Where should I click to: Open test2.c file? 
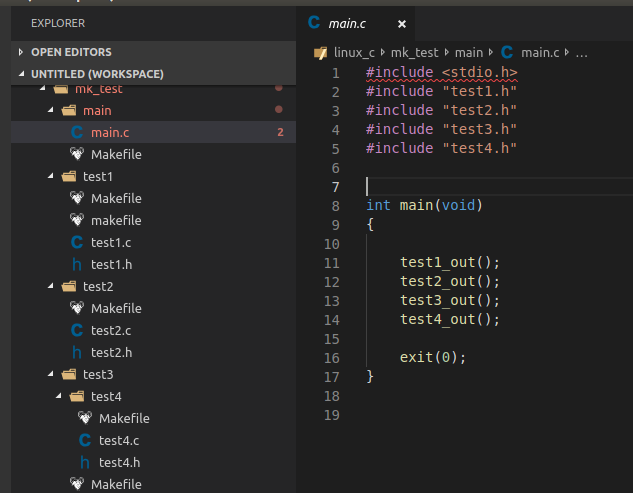coord(153,330)
